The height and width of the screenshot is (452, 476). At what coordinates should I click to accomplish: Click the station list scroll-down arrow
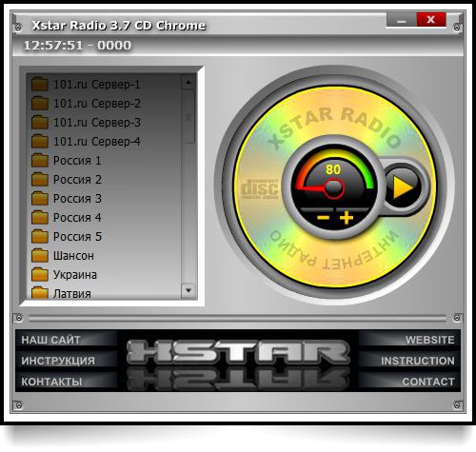188,290
